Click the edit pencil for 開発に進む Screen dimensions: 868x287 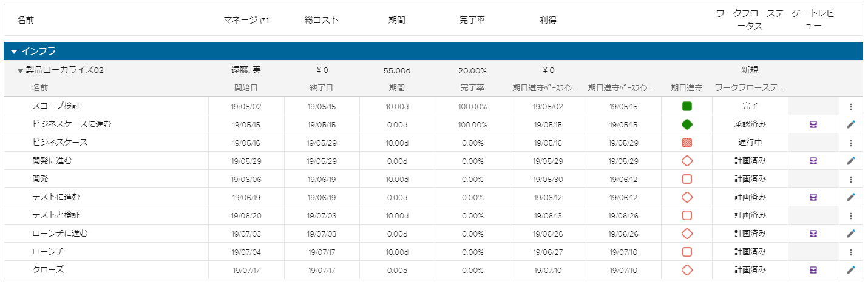click(850, 161)
